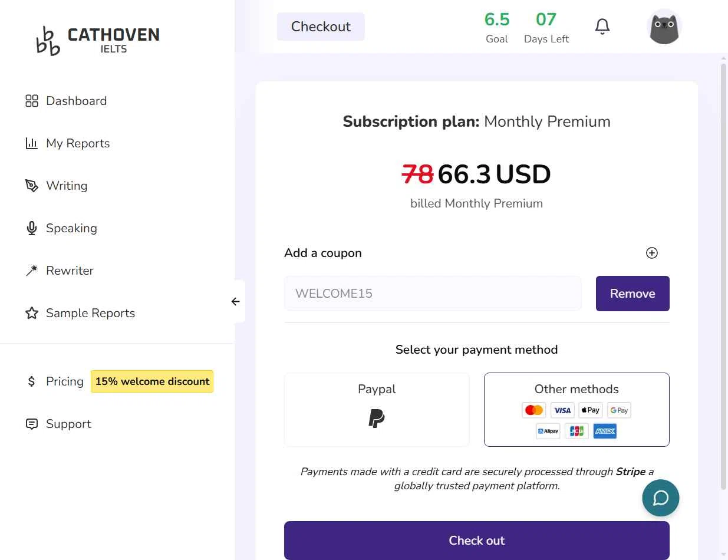Collapse the sidebar with arrow button
This screenshot has height=560, width=728.
(x=236, y=301)
